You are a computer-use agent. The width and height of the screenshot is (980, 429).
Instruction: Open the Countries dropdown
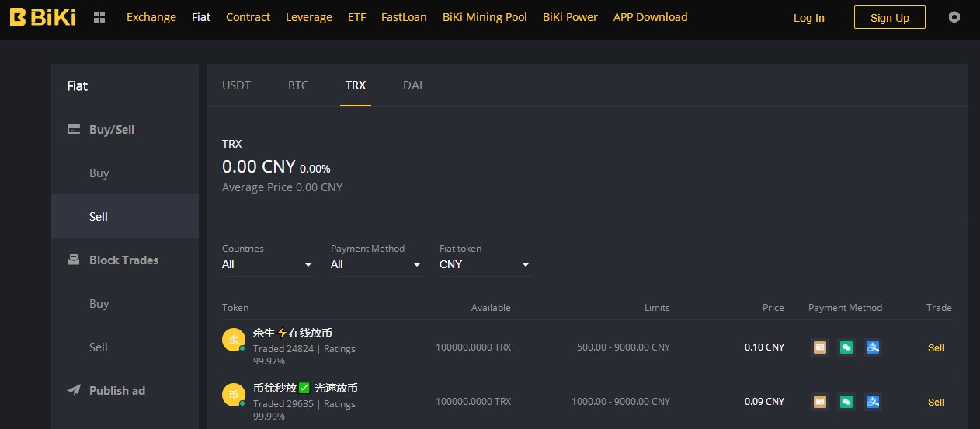[x=269, y=265]
